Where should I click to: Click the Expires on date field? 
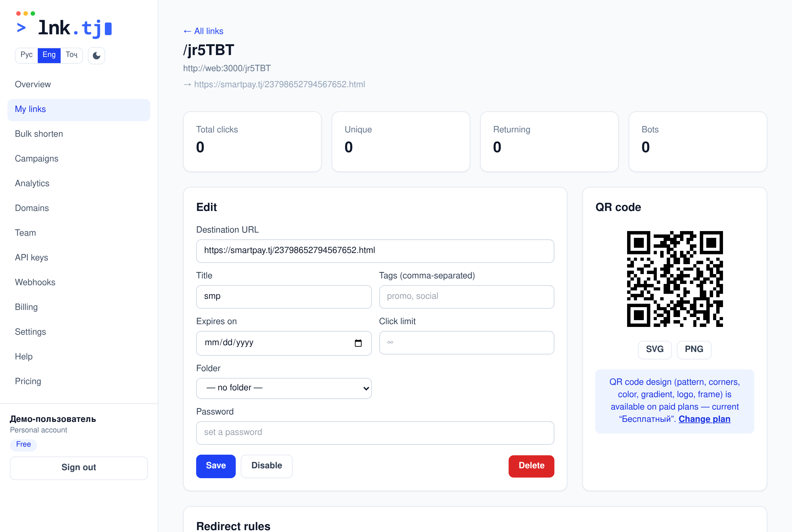click(284, 343)
